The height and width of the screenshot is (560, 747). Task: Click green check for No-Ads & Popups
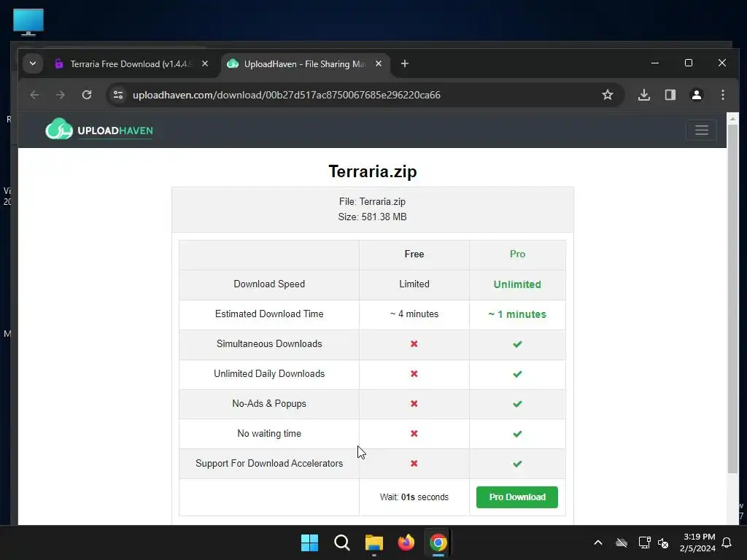click(x=517, y=404)
